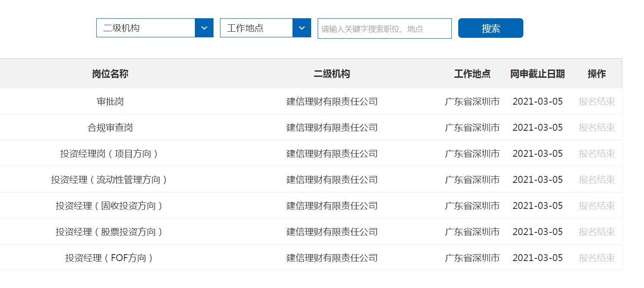
Task: Click 报名结束 for 审批岗 row
Action: tap(596, 101)
